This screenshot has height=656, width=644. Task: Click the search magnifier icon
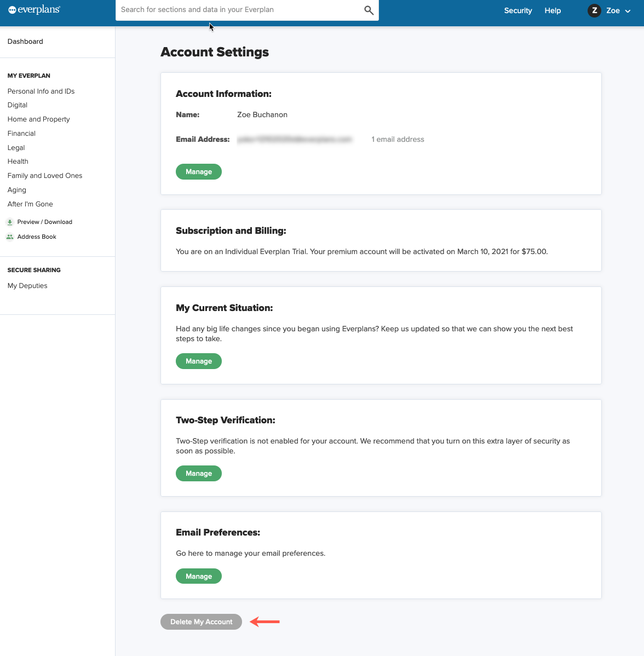click(369, 10)
